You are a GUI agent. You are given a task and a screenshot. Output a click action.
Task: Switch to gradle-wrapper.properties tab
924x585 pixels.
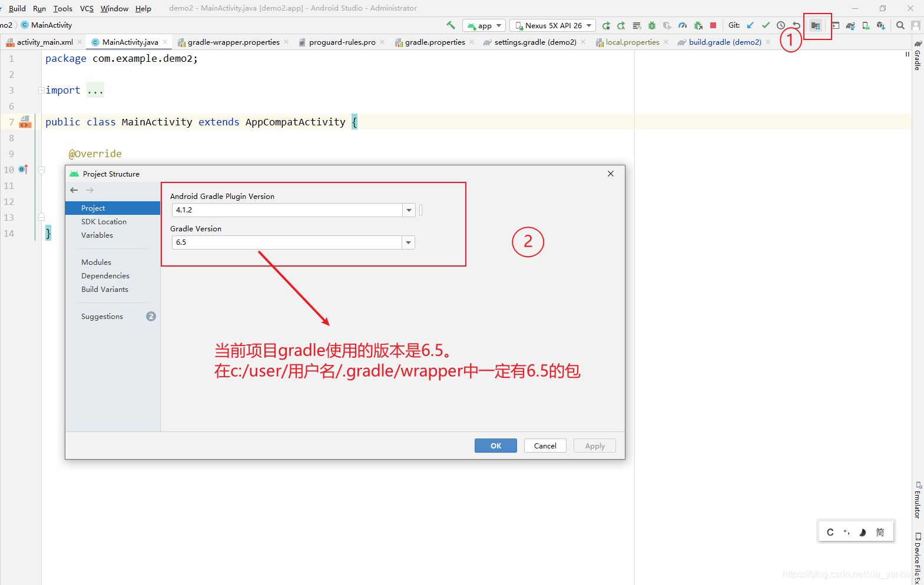pos(233,42)
